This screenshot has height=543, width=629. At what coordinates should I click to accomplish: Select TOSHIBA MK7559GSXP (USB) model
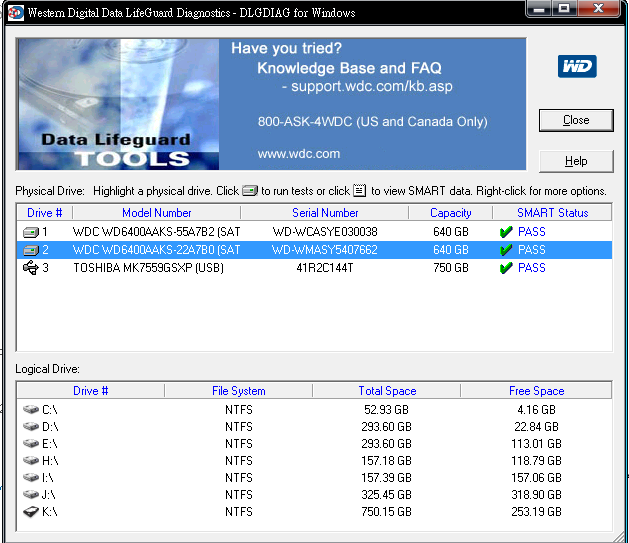[x=148, y=267]
